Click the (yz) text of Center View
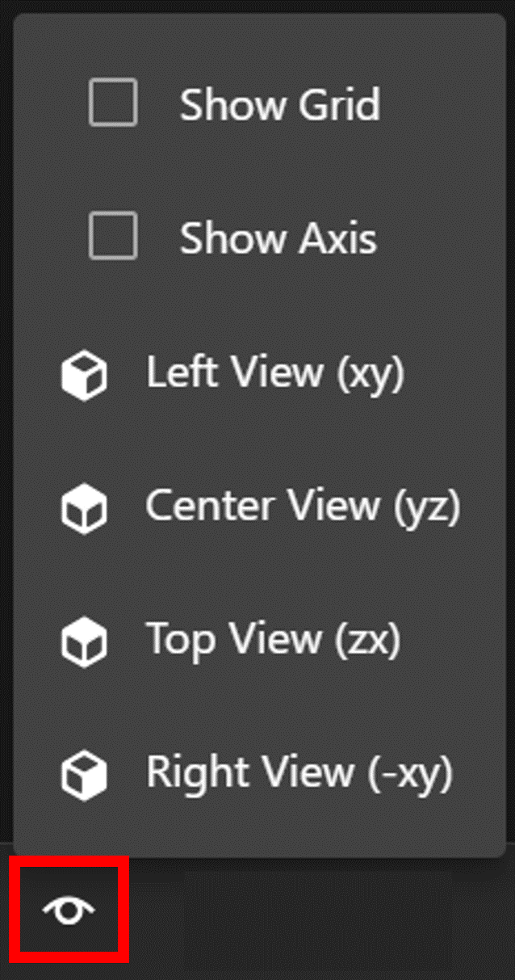 (426, 508)
